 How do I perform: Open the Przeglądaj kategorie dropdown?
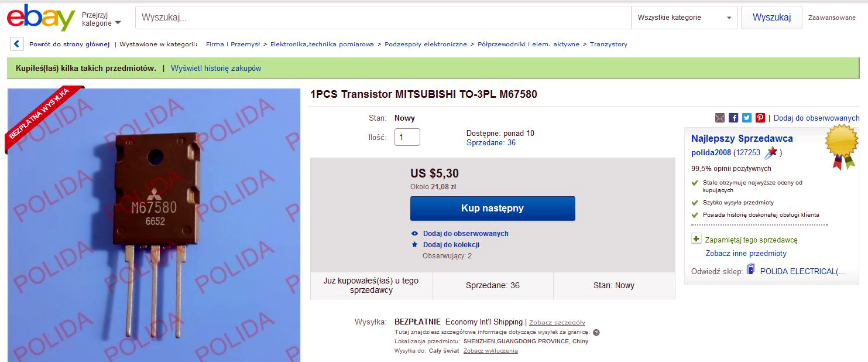[101, 19]
